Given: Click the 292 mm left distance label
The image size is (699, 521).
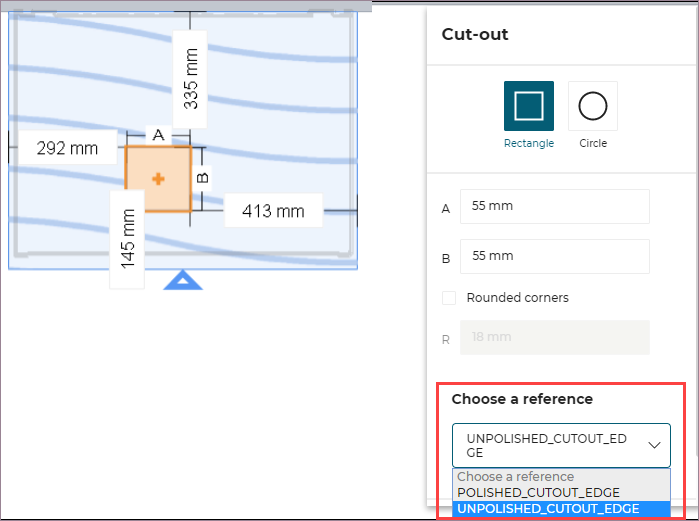Looking at the screenshot, I should [x=68, y=148].
